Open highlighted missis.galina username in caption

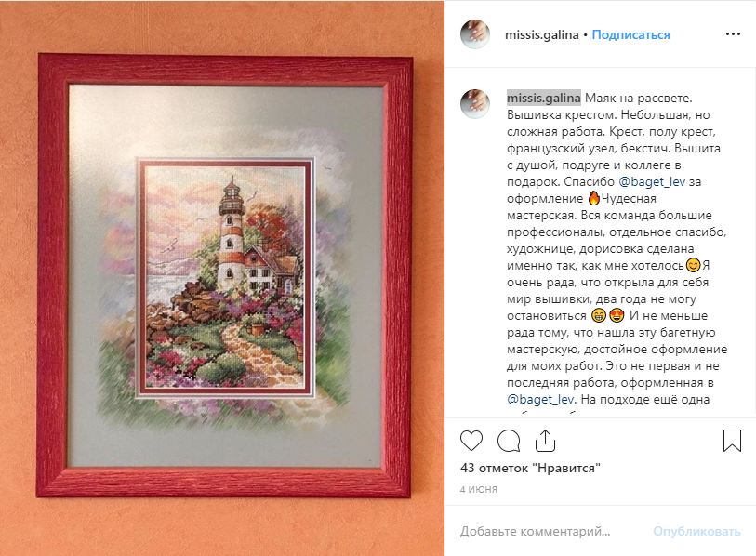tap(543, 98)
